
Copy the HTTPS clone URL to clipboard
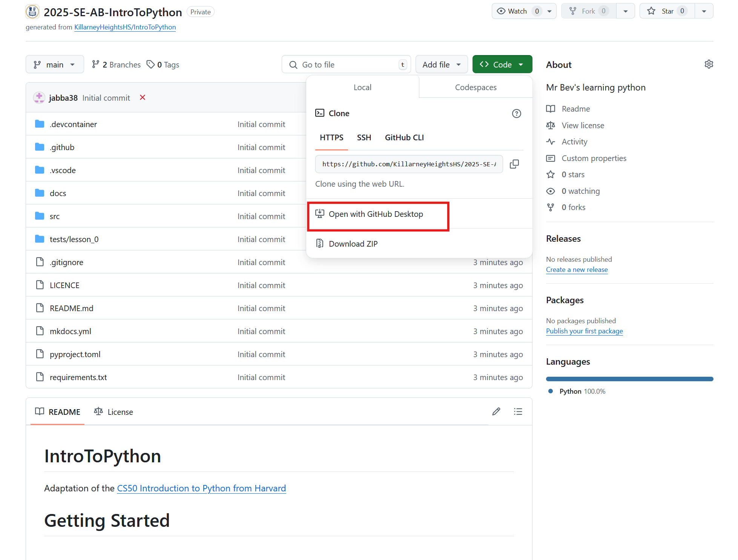pos(514,164)
